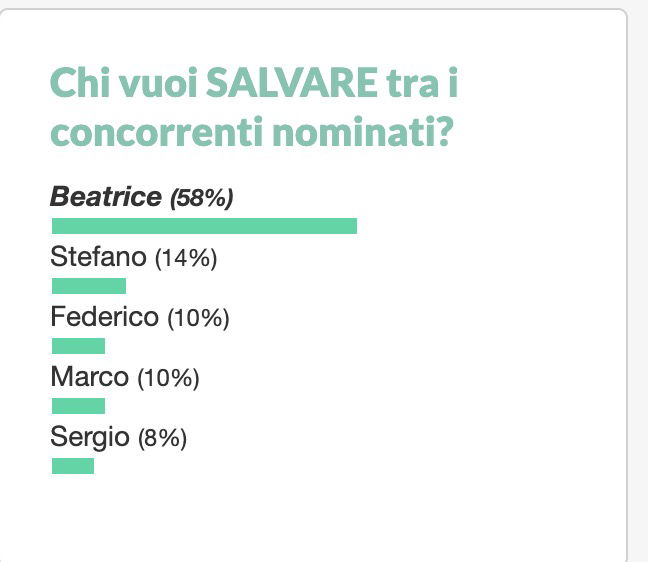648x562 pixels.
Task: Click the word SALVARE in the heading
Action: [292, 83]
